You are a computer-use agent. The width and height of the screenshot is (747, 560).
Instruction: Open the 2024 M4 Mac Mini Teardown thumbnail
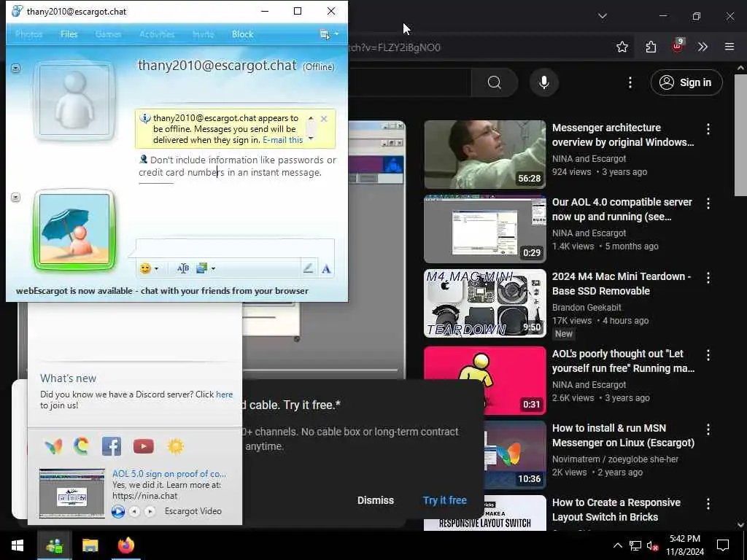tap(485, 303)
